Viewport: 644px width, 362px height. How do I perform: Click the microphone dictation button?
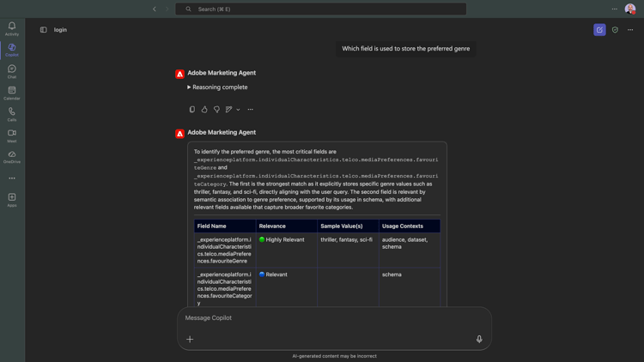tap(479, 339)
